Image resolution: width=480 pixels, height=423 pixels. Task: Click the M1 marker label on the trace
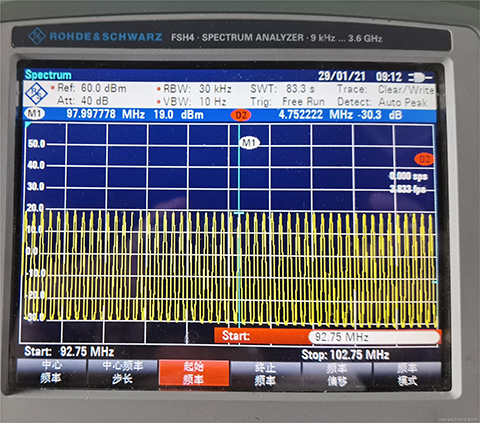tap(249, 143)
